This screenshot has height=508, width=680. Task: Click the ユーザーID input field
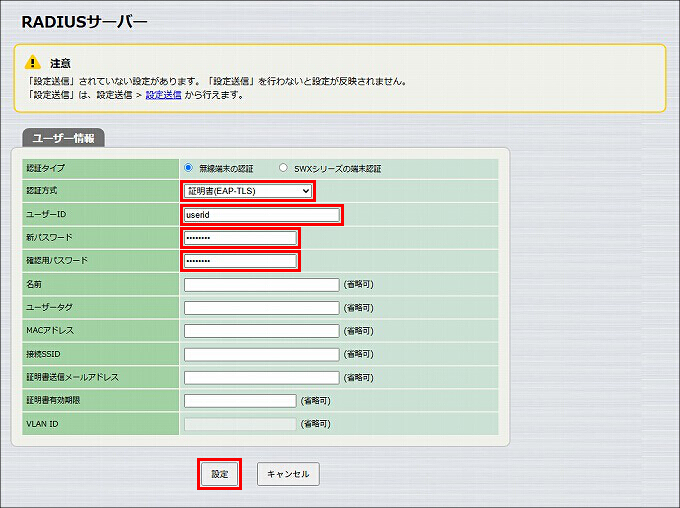tap(262, 215)
